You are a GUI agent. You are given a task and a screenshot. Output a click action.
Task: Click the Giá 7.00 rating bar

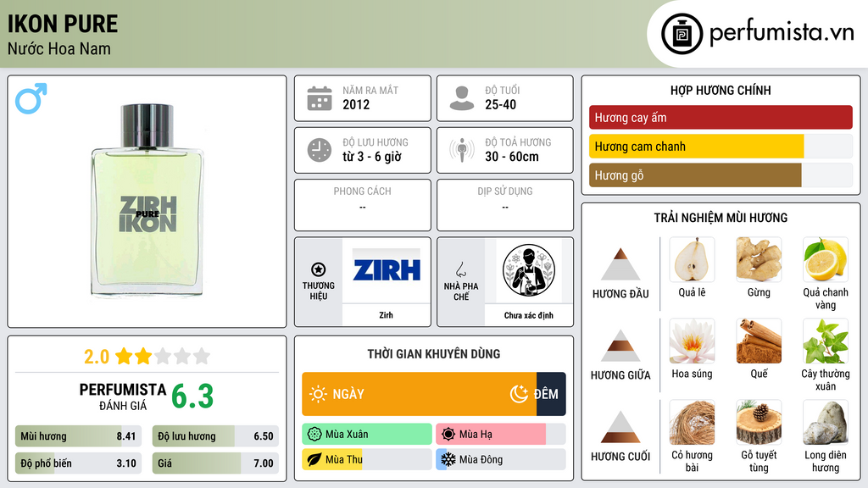click(215, 463)
